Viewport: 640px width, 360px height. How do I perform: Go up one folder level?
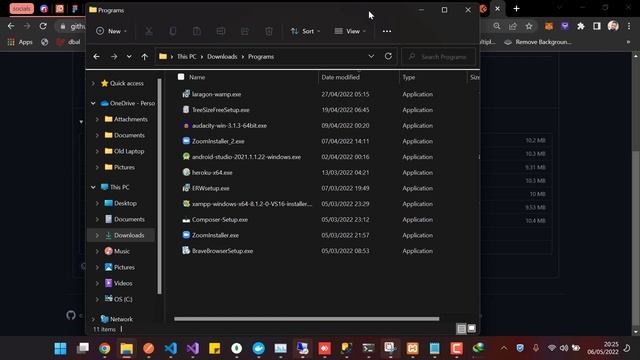click(144, 57)
